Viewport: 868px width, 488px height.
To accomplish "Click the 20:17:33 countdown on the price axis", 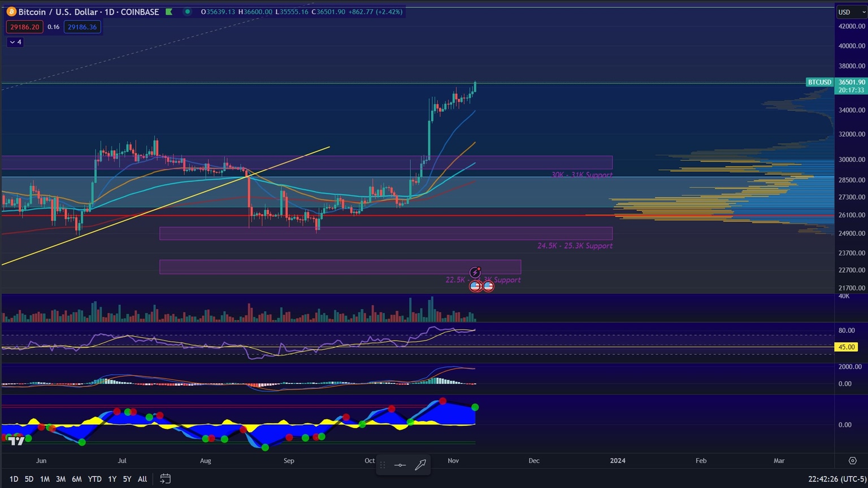I will click(852, 90).
